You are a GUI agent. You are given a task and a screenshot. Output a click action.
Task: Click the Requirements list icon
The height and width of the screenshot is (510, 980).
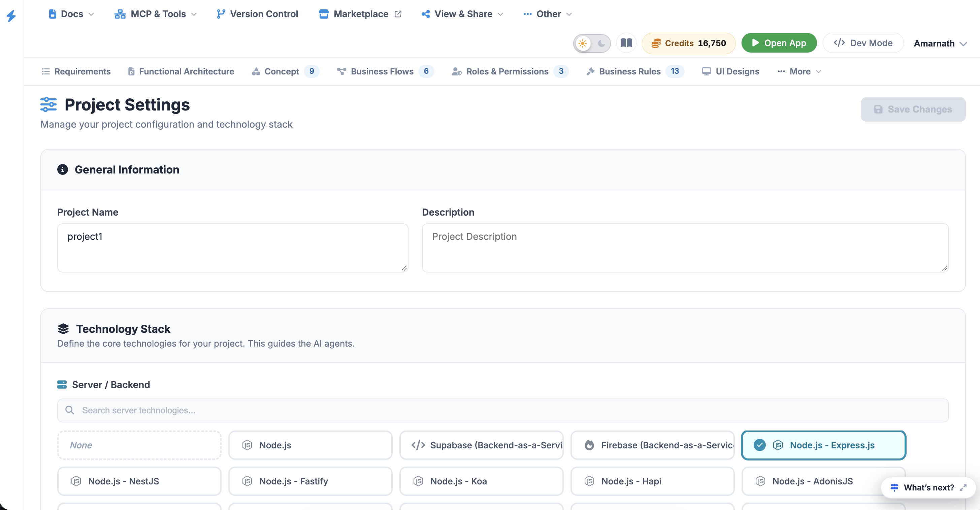click(46, 71)
